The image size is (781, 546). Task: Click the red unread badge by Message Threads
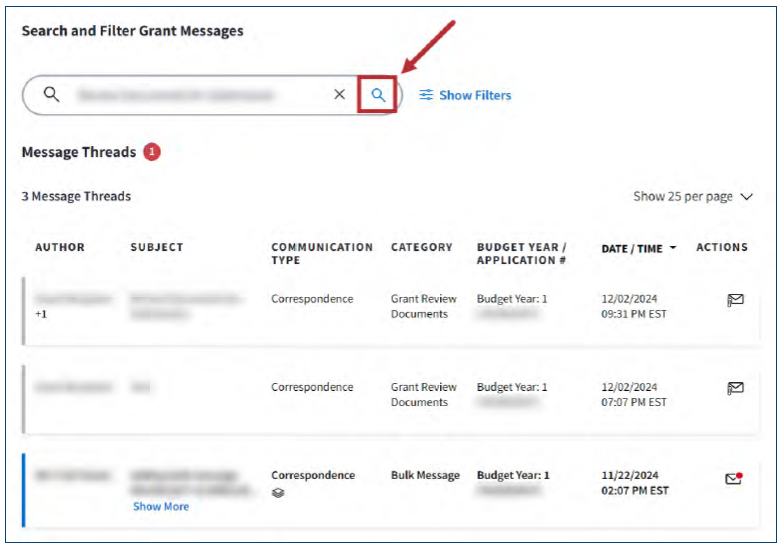click(151, 152)
